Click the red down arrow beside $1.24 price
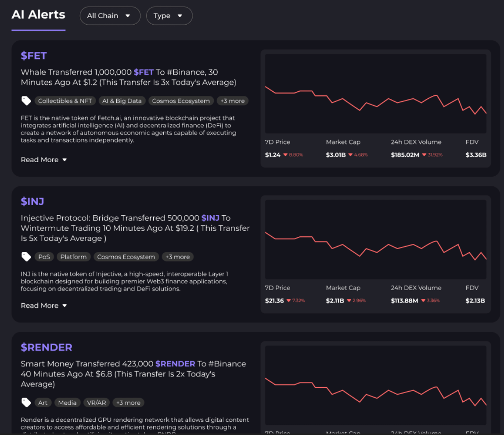 coord(285,155)
